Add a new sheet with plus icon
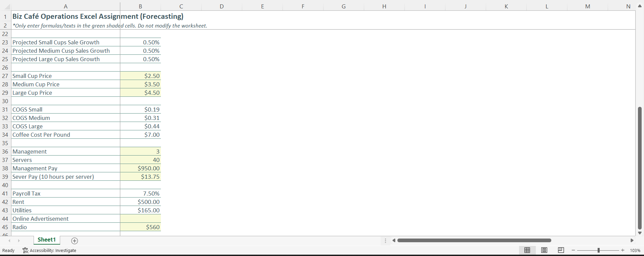The height and width of the screenshot is (256, 644). click(x=75, y=241)
